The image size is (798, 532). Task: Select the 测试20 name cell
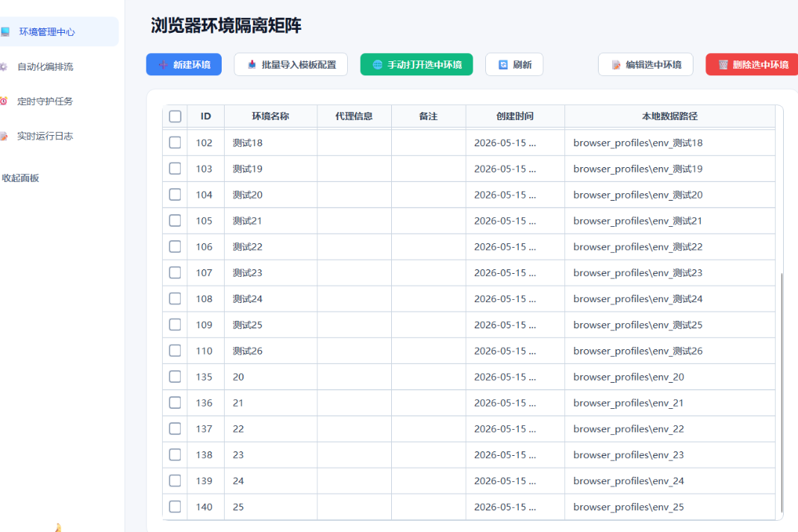[271, 195]
